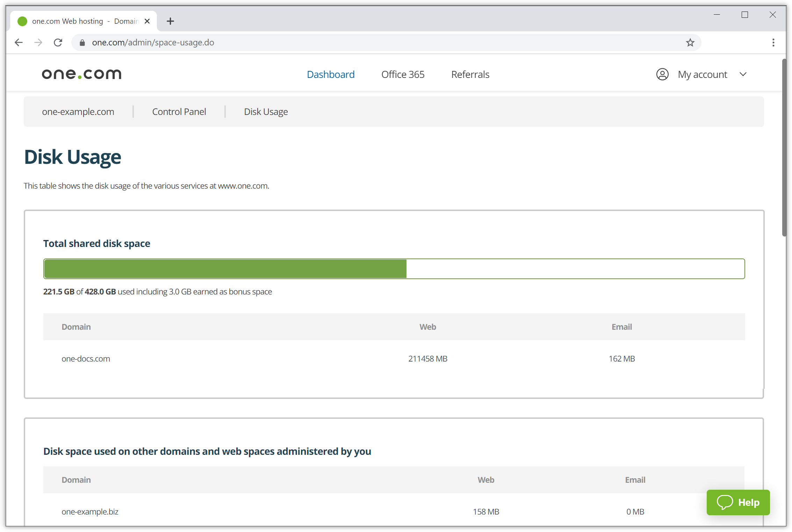Screen dimensions: 792x532
Task: Open the Office 365 menu item
Action: pyautogui.click(x=403, y=74)
